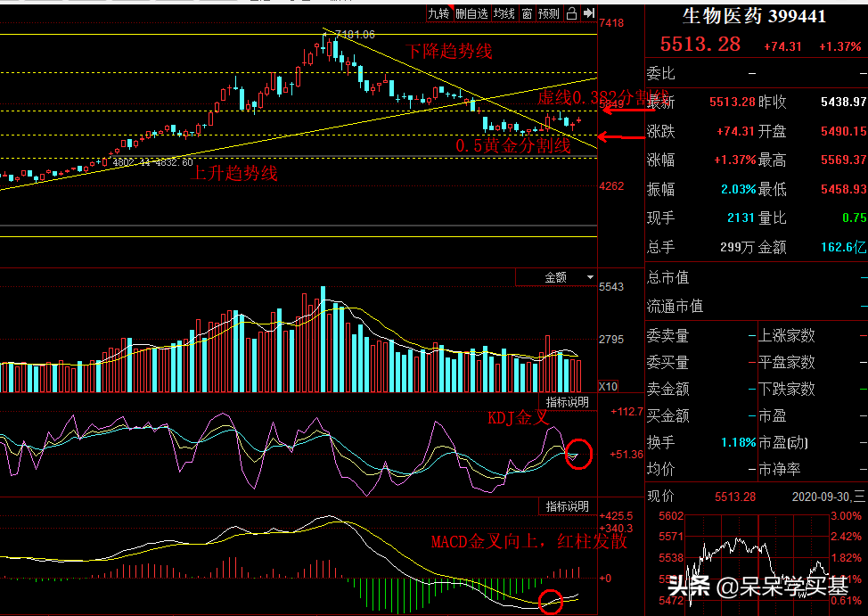Click the lock icon in chart toolbar
Viewport: 868px width, 616px height.
572,13
